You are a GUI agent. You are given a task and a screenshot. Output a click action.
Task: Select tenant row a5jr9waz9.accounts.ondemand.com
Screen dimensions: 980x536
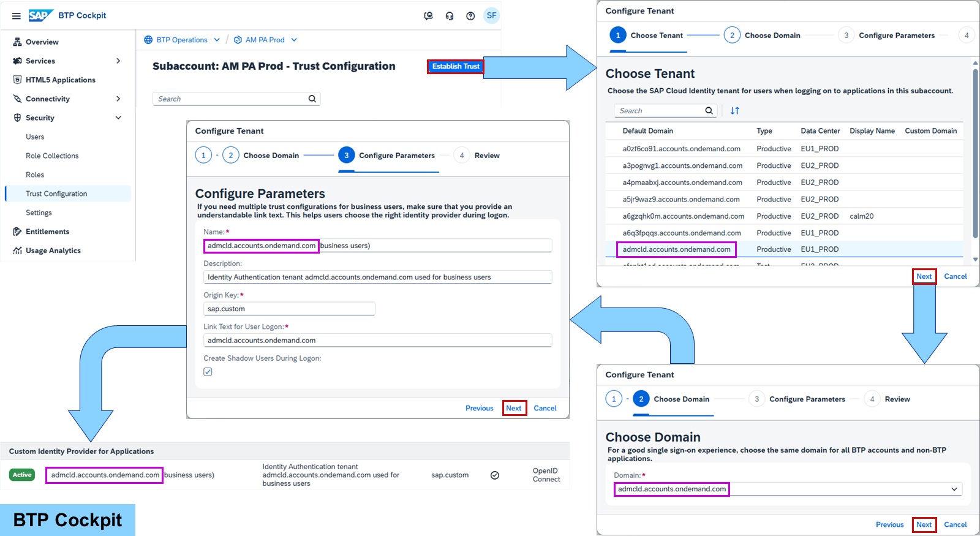pos(784,199)
